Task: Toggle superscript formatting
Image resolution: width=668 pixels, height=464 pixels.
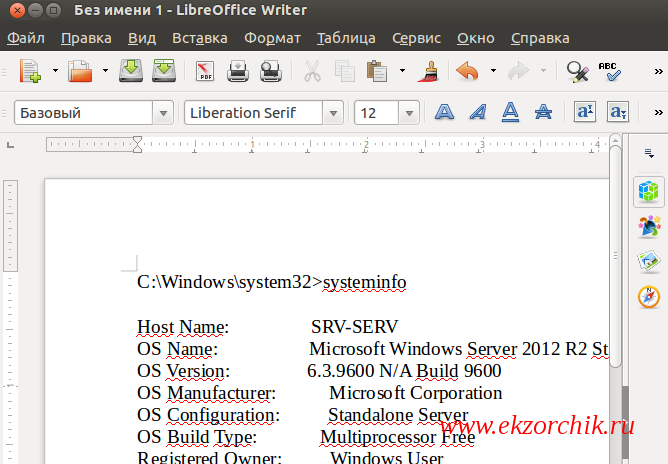Action: [584, 112]
